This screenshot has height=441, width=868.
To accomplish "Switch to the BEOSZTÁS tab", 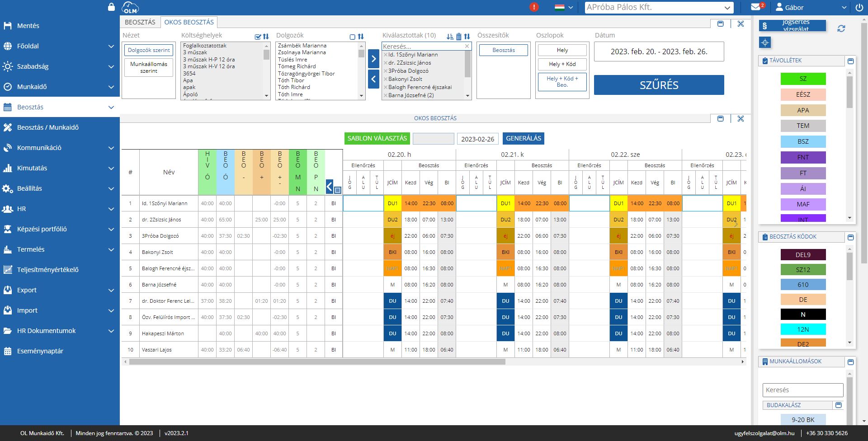I will coord(140,22).
